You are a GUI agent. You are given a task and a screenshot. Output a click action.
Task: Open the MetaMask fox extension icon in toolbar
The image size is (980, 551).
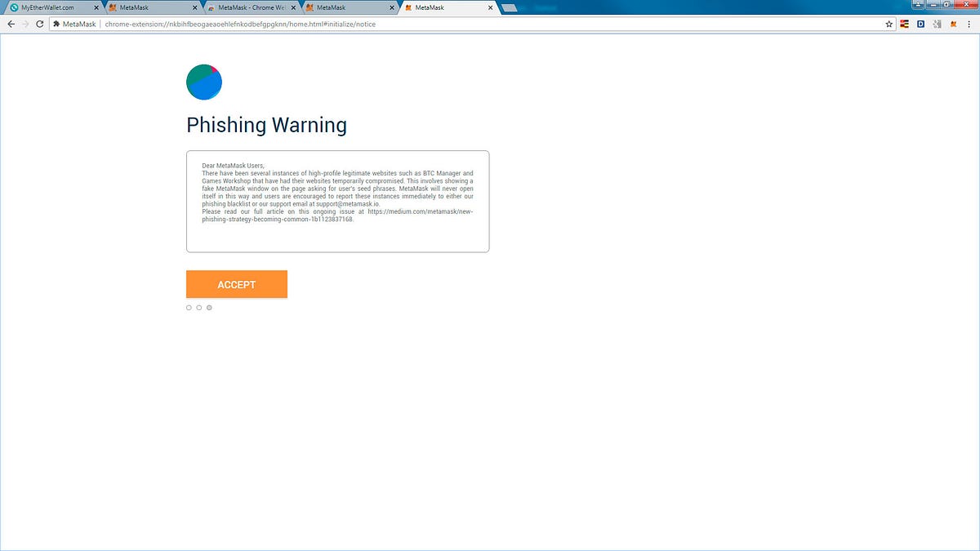pyautogui.click(x=953, y=24)
